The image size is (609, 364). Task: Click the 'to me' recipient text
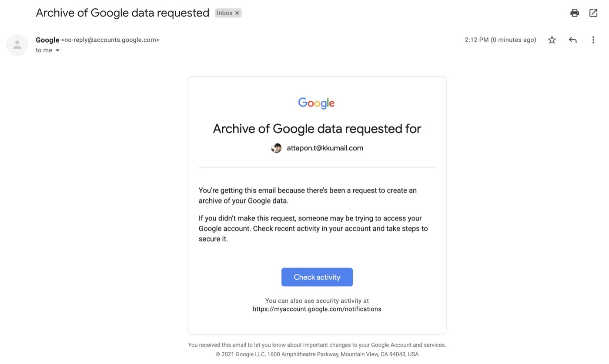pyautogui.click(x=44, y=50)
